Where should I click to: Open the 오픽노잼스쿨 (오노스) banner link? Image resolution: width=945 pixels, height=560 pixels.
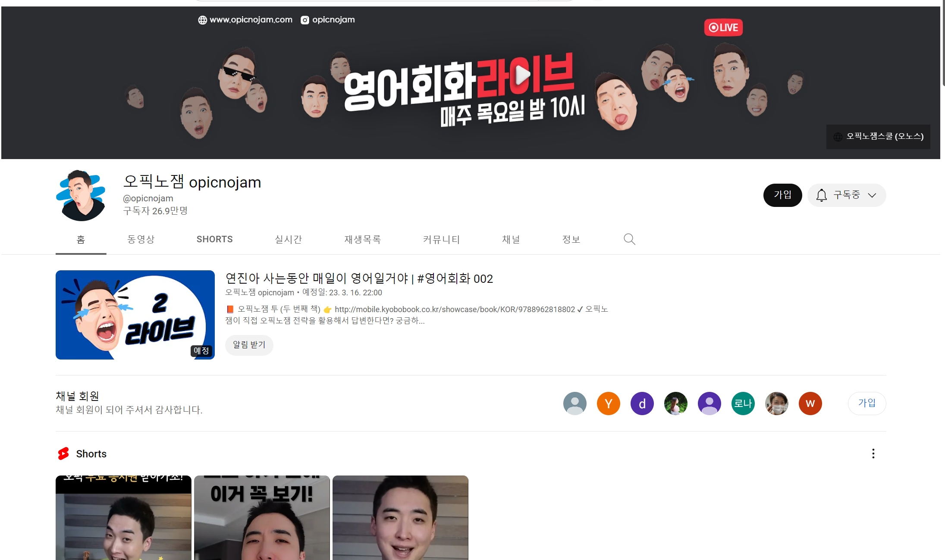click(x=878, y=137)
